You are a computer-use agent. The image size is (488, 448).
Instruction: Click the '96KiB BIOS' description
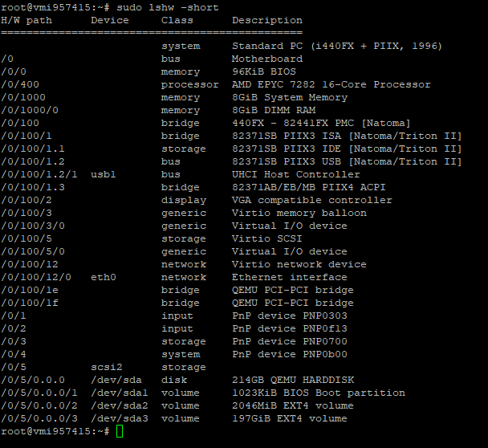point(264,71)
